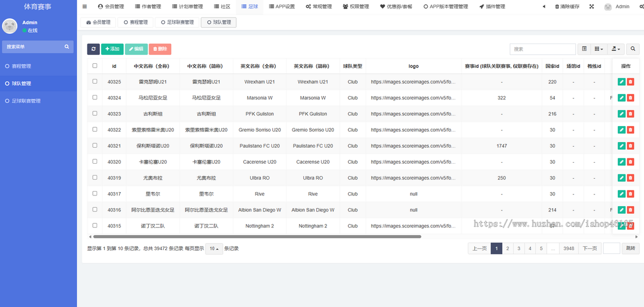Edit the row with id 40325

point(621,82)
